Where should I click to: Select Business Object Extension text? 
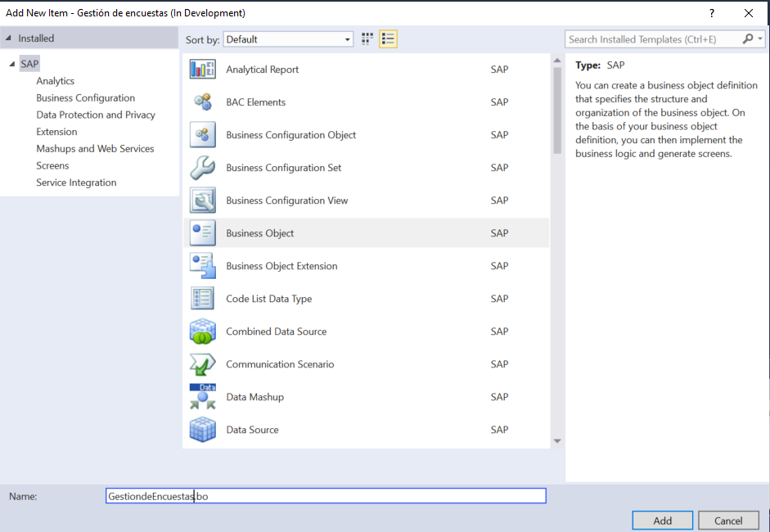pos(281,266)
